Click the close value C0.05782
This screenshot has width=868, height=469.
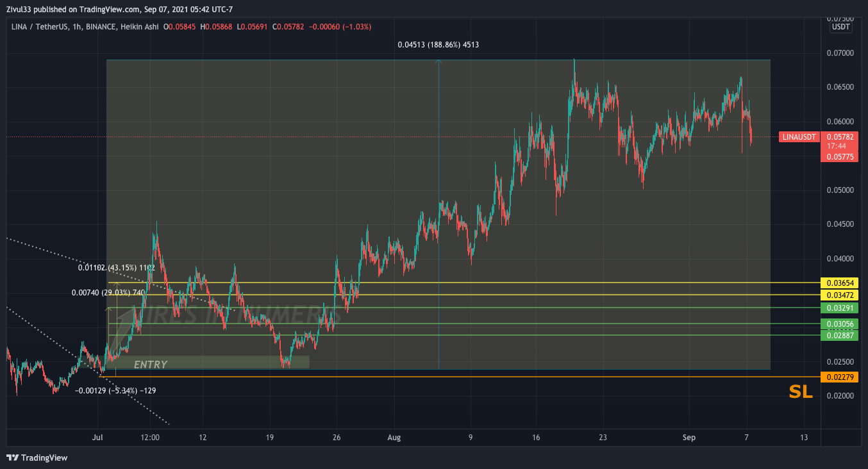click(x=288, y=27)
